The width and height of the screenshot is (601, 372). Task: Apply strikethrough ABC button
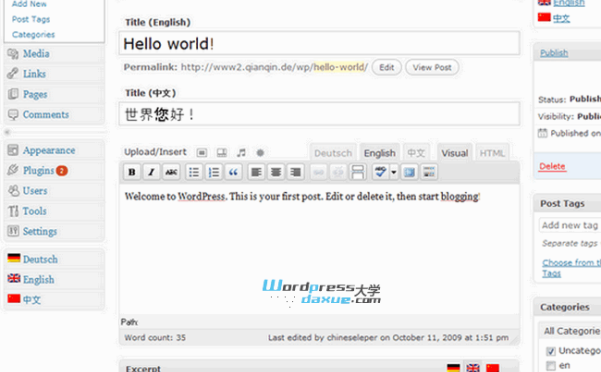tap(171, 172)
